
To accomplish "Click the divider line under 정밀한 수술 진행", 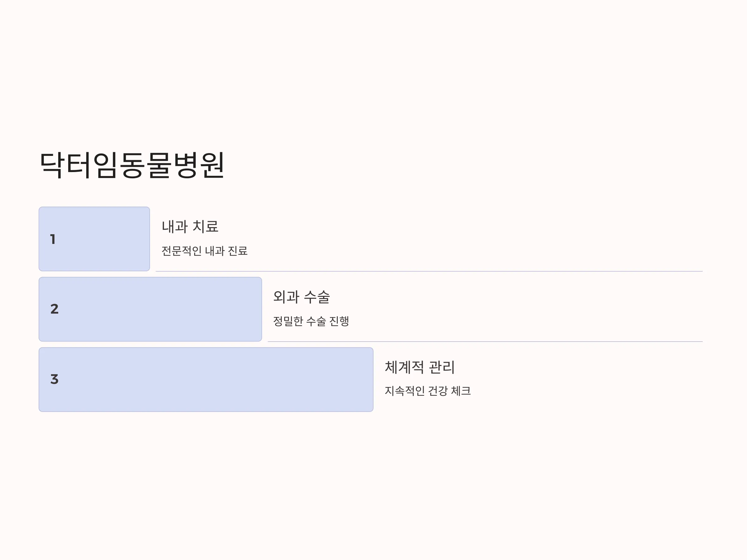I will [x=485, y=341].
